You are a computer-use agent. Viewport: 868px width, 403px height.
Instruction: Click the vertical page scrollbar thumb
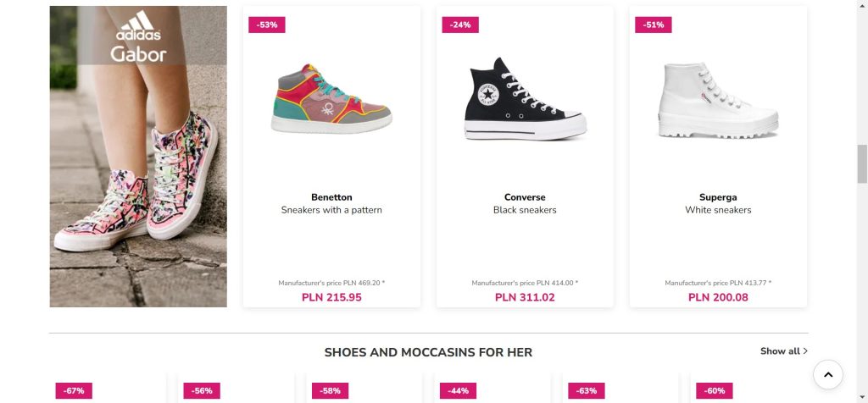862,163
